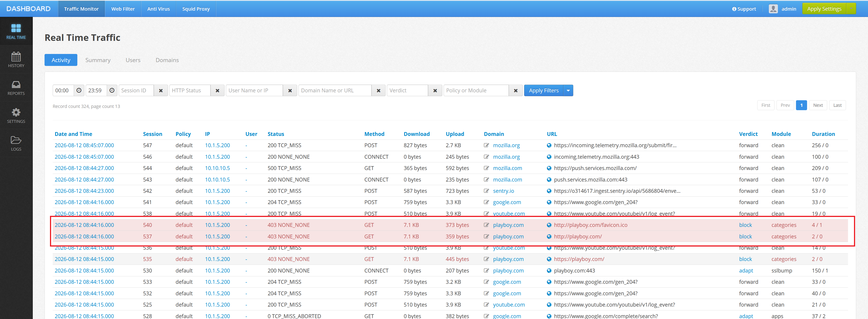Click globe icon for playboy.com/favicon.ico URL
The height and width of the screenshot is (319, 868).
(x=549, y=225)
